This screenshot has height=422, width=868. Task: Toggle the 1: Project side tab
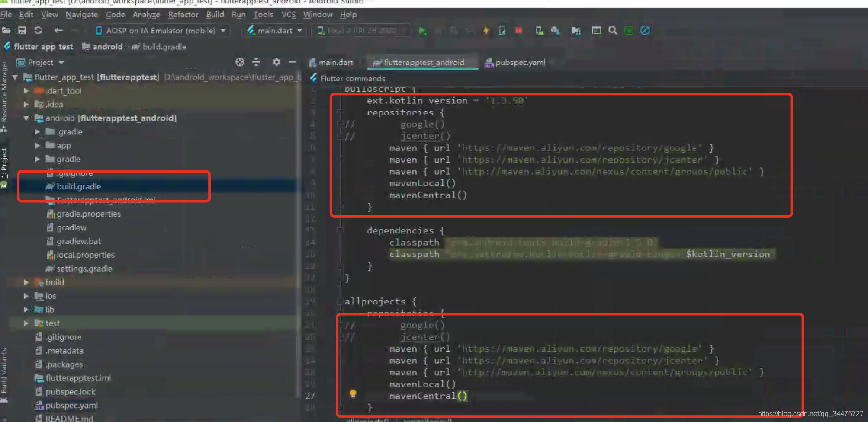click(4, 163)
